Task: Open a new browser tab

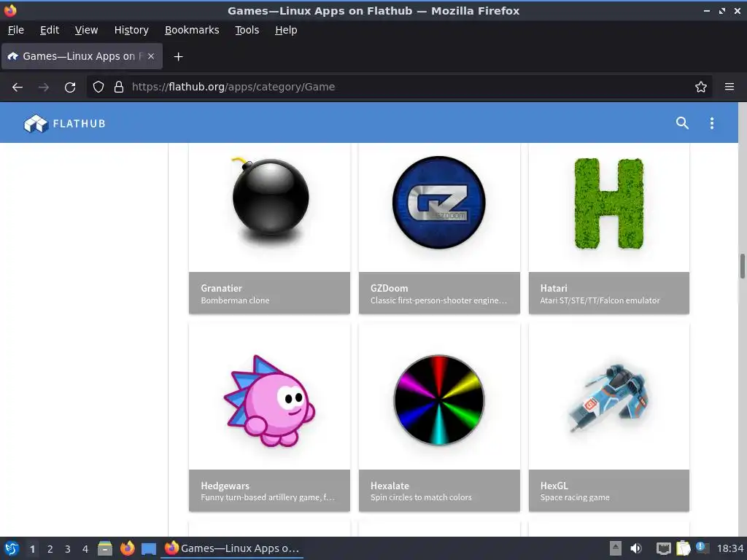Action: [178, 57]
